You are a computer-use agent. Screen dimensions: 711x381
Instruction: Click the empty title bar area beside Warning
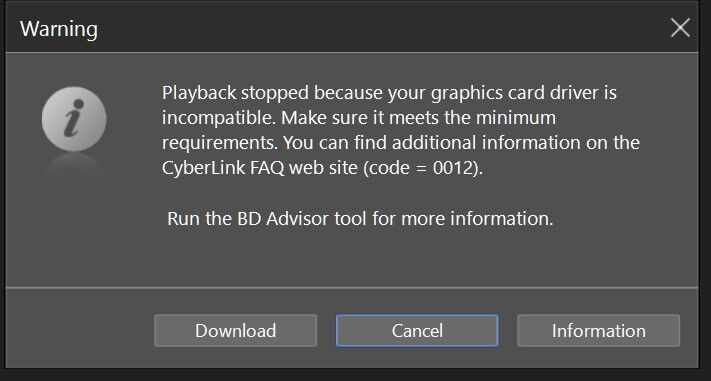coord(381,28)
